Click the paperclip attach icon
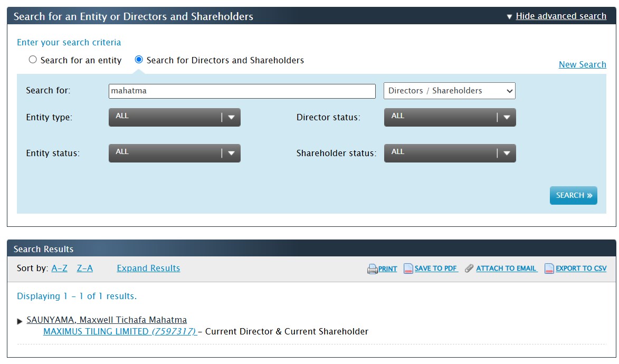 pos(469,269)
